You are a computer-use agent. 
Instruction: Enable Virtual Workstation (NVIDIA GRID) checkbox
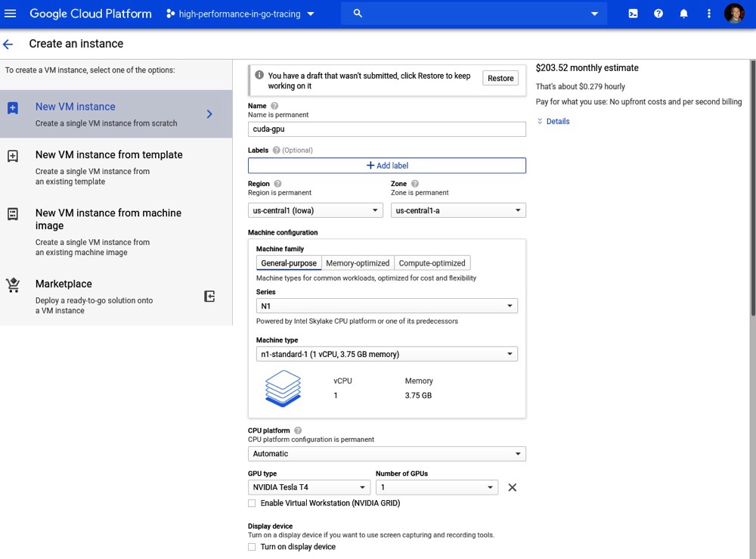point(252,504)
